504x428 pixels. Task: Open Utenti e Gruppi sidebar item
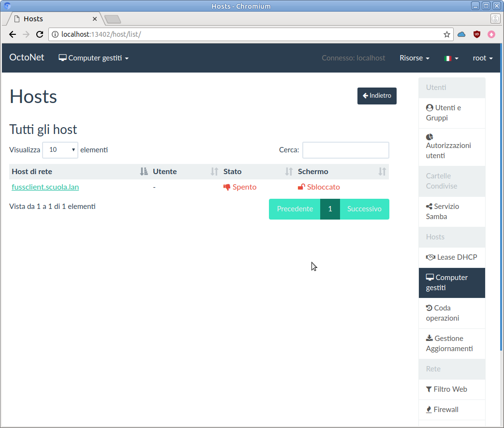452,113
